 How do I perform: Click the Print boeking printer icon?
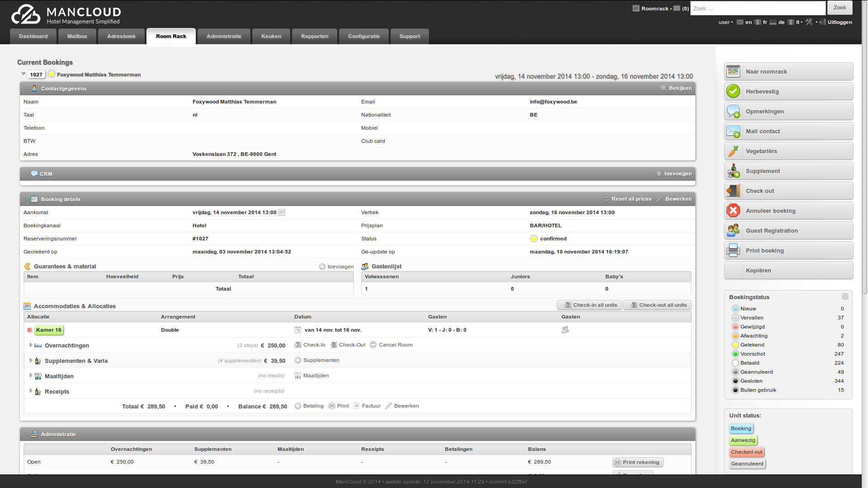click(x=733, y=250)
